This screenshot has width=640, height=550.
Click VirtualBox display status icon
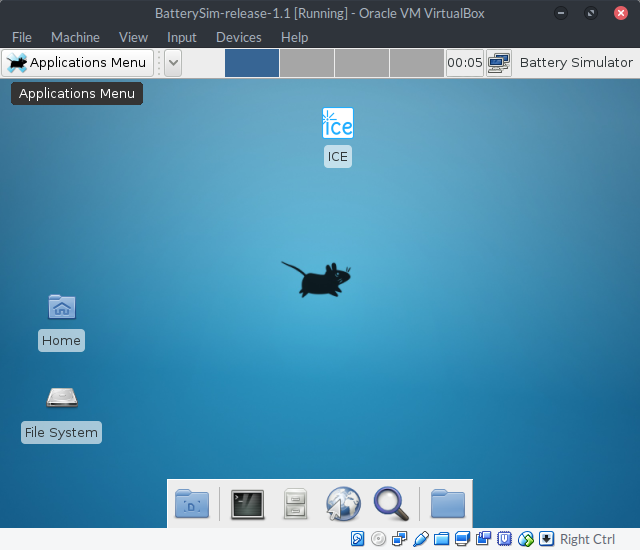pyautogui.click(x=462, y=539)
